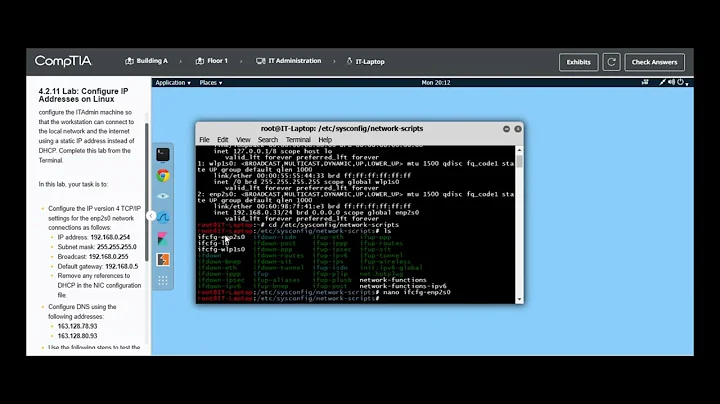Click the volume speaker tray icon

671,82
